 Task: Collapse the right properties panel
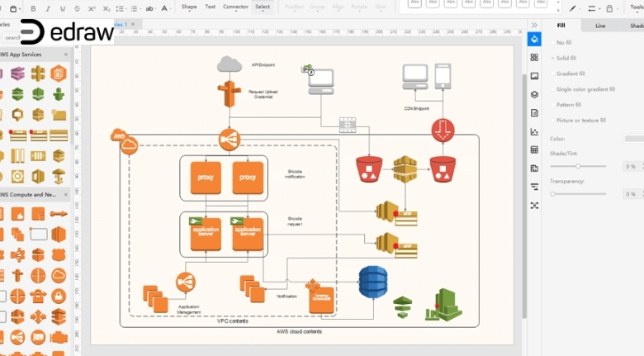[534, 25]
